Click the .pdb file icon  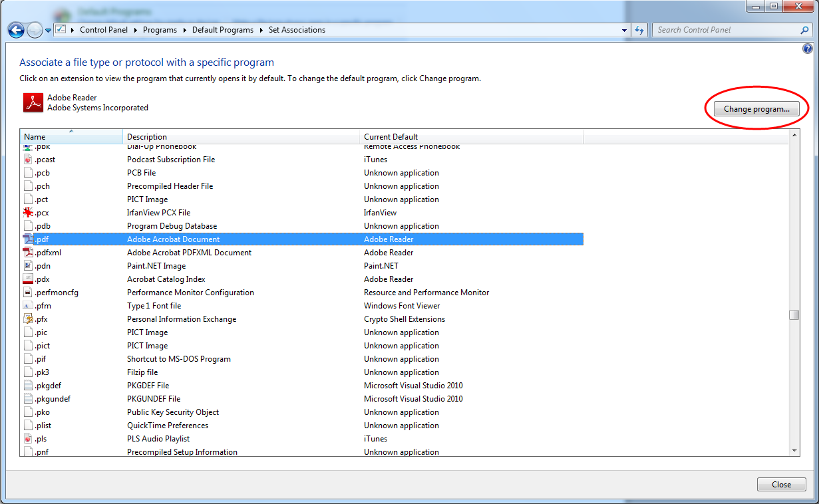(28, 226)
